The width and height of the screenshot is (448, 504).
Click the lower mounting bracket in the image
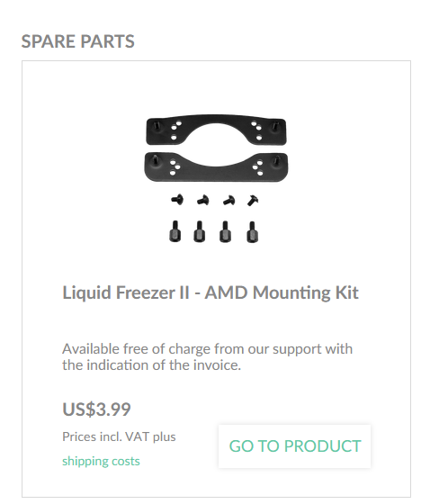point(216,166)
